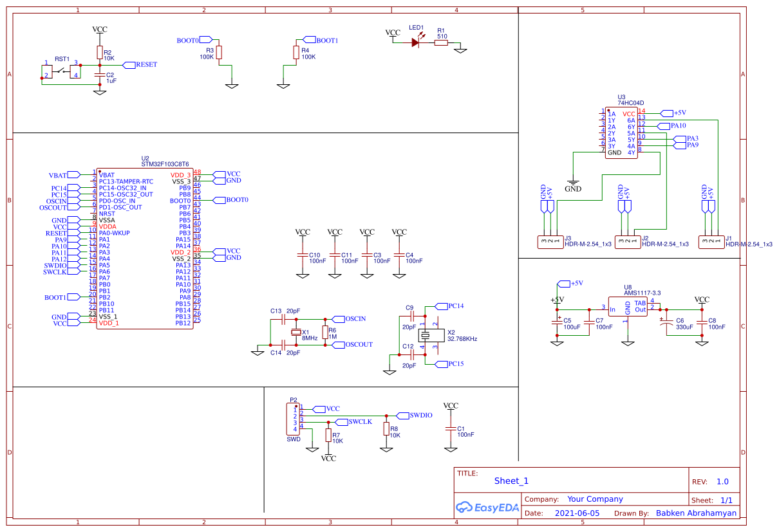Click drawn-by name Babken Abrahamyan
Viewport: 779px width, 532px height.
[x=697, y=513]
